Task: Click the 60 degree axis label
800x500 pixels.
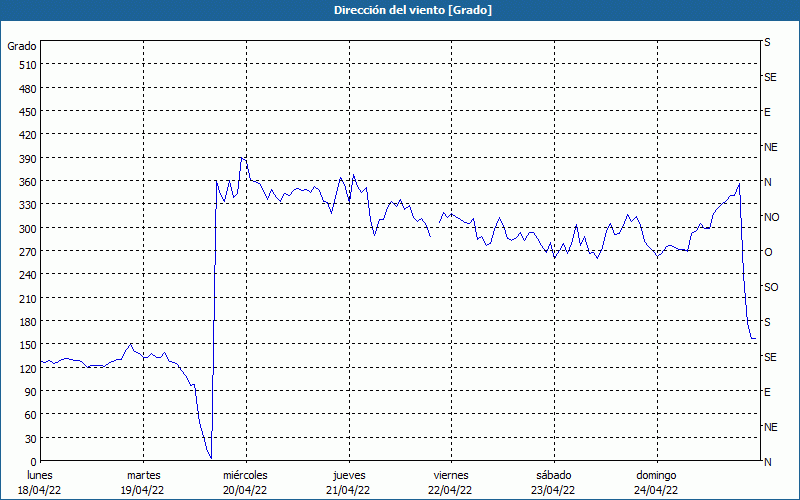Action: [31, 416]
